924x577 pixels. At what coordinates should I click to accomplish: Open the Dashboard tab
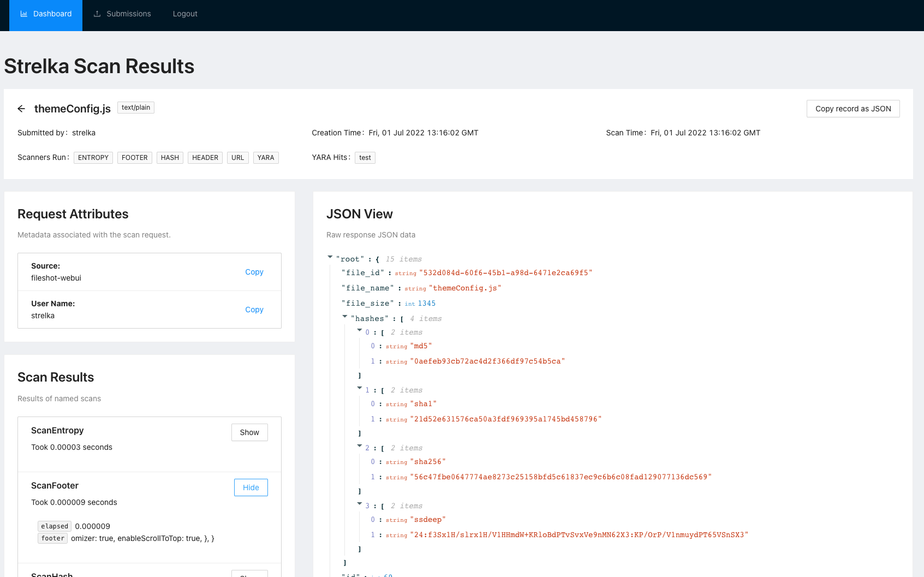(46, 15)
